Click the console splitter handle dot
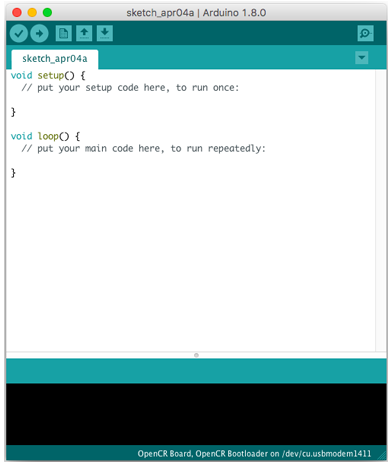 pos(196,355)
